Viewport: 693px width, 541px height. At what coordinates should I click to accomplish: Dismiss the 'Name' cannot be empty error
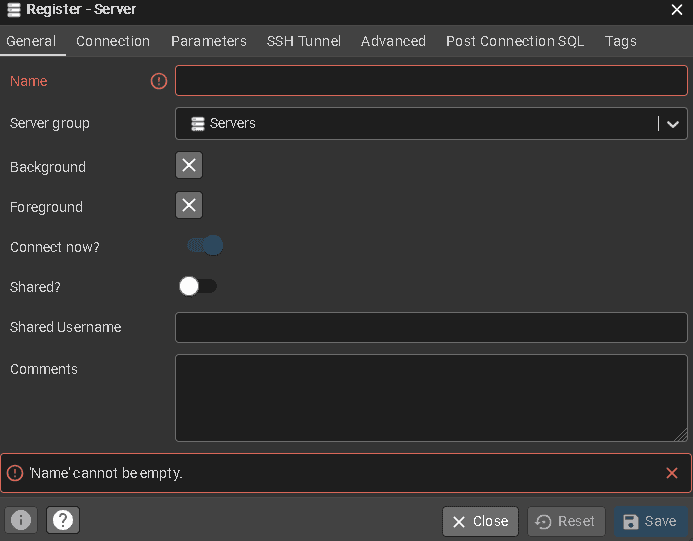pyautogui.click(x=672, y=473)
